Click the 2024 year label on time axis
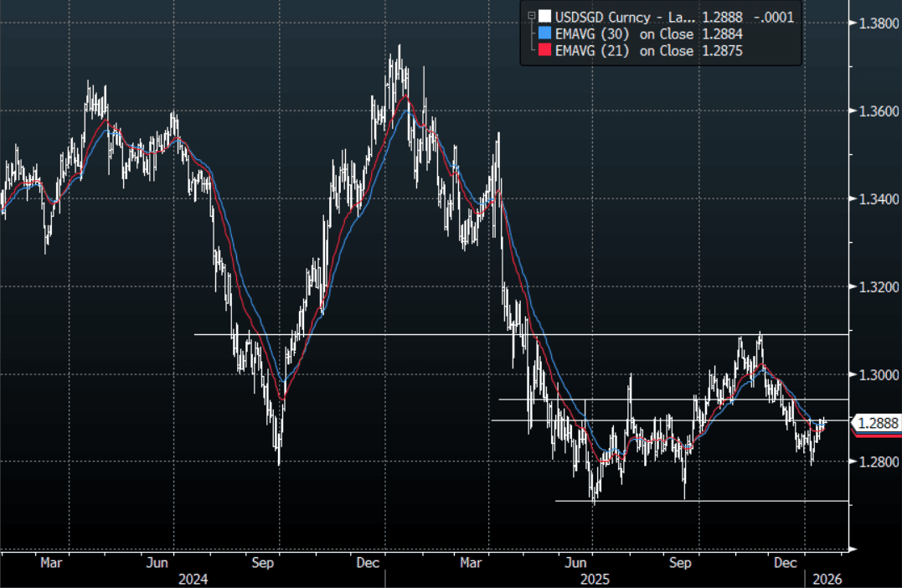Viewport: 902px width, 588px height. pyautogui.click(x=193, y=579)
